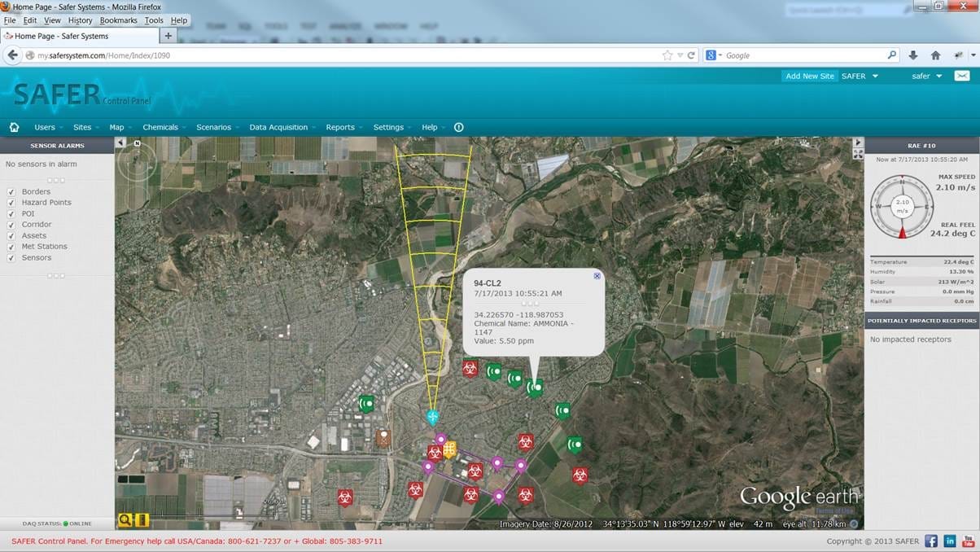Collapse the left Sensor Alarms panel arrow
Viewport: 980px width, 552px height.
[120, 142]
